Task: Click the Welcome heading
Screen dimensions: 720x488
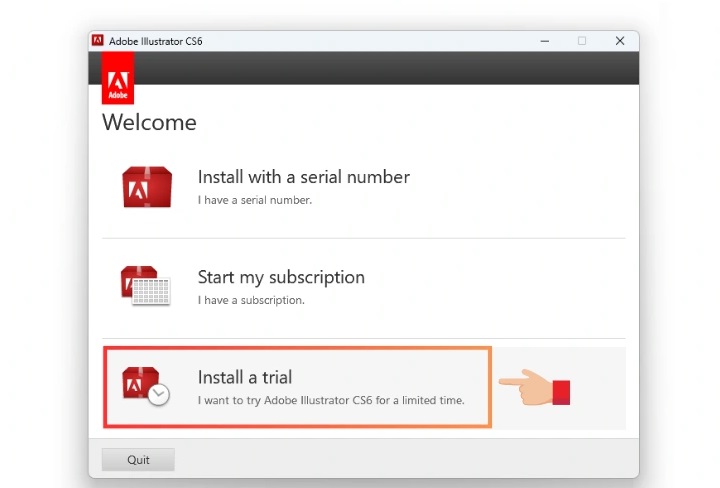Action: pyautogui.click(x=149, y=123)
